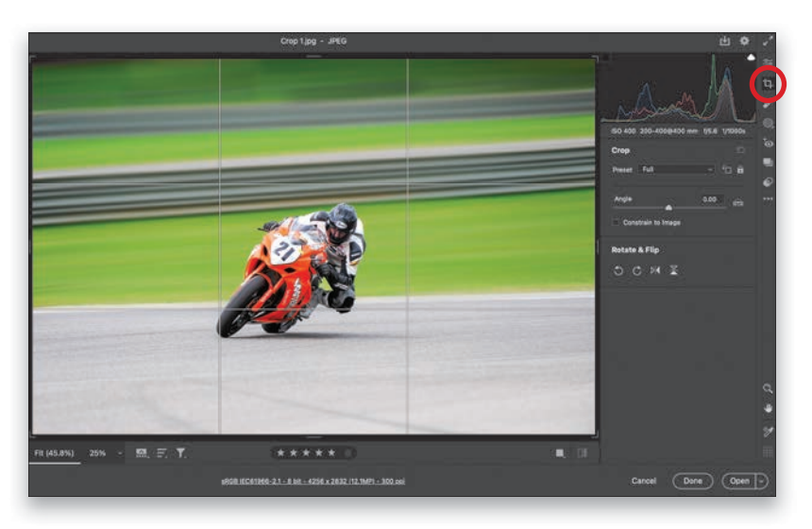Toggle the crop aspect ratio lock
Image resolution: width=812 pixels, height=529 pixels.
740,170
